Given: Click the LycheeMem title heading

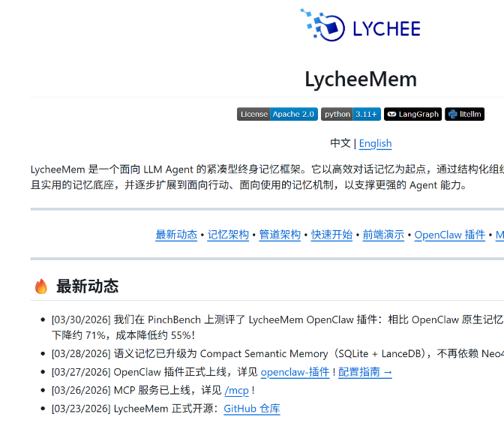Looking at the screenshot, I should [x=360, y=79].
